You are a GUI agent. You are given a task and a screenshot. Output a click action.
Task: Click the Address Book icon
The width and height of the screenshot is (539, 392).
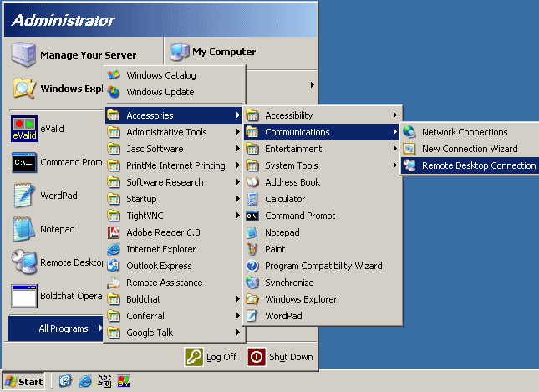252,182
